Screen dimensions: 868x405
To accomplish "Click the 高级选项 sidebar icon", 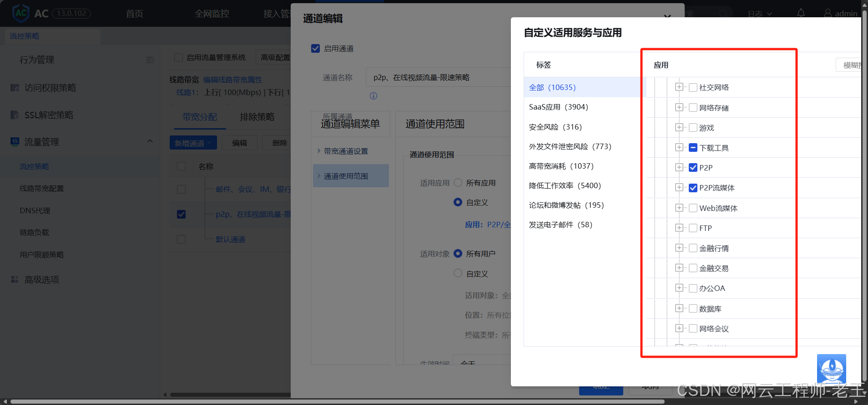I will (x=15, y=280).
